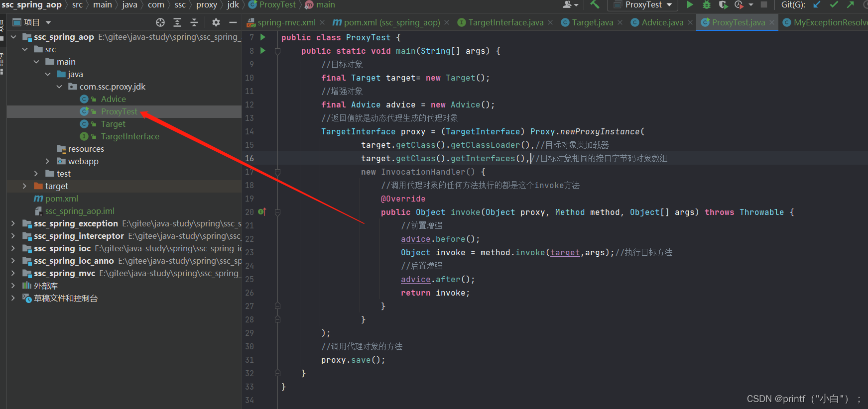Close the Target.java tab
Screen dimensions: 868x409
620,22
